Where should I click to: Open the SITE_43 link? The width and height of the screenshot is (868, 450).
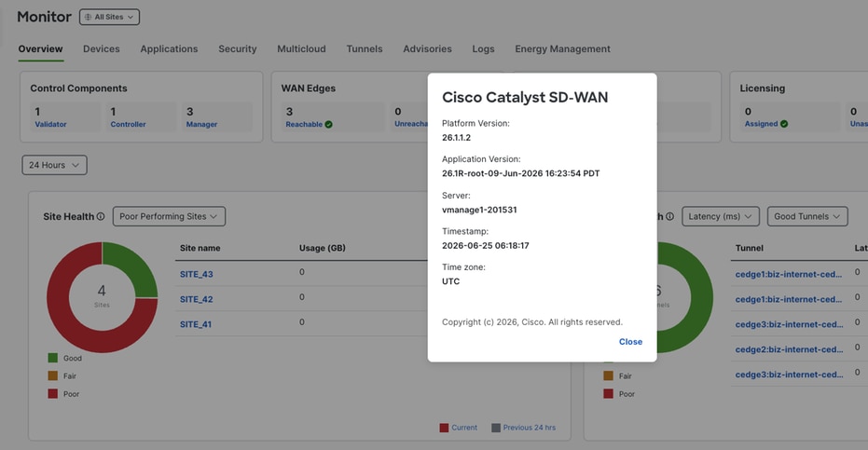(x=197, y=274)
